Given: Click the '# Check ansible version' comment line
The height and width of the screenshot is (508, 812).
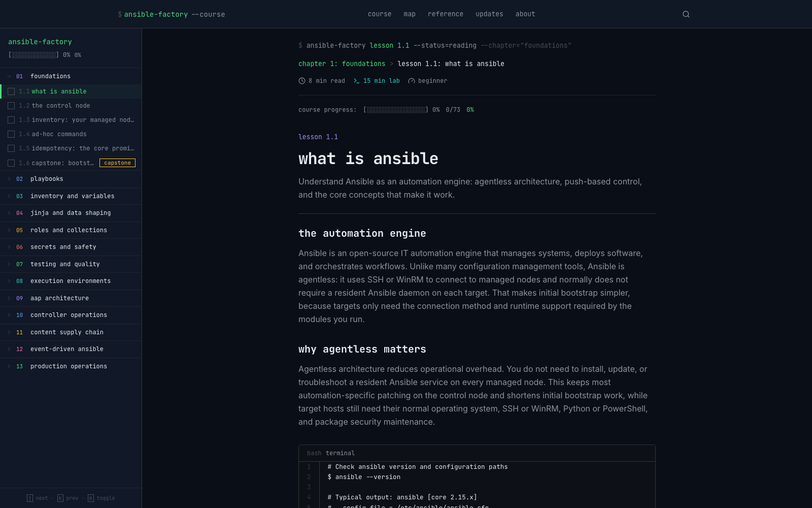Looking at the screenshot, I should point(418,467).
